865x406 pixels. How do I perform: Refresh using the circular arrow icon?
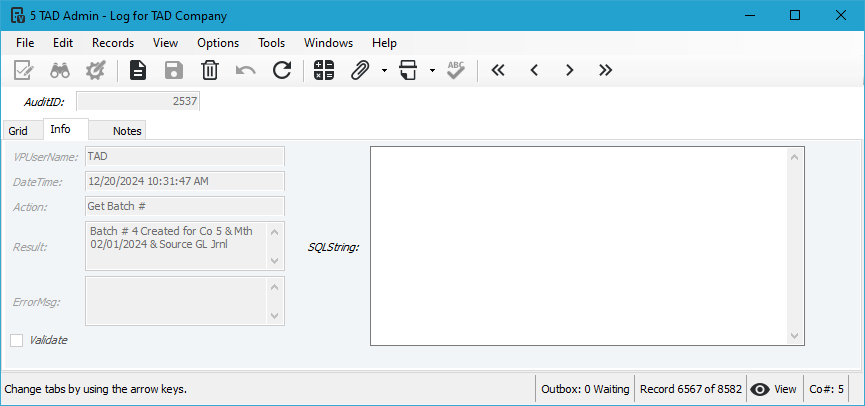pos(282,71)
